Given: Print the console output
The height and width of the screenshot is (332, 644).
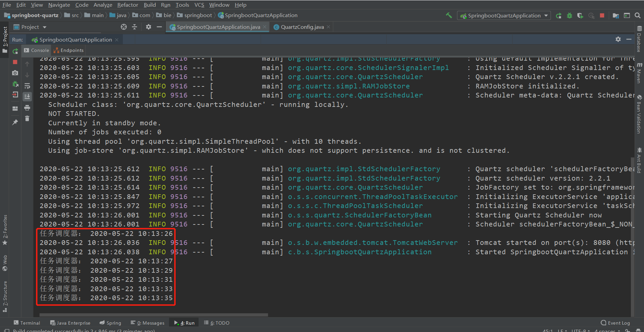Looking at the screenshot, I should click(27, 108).
